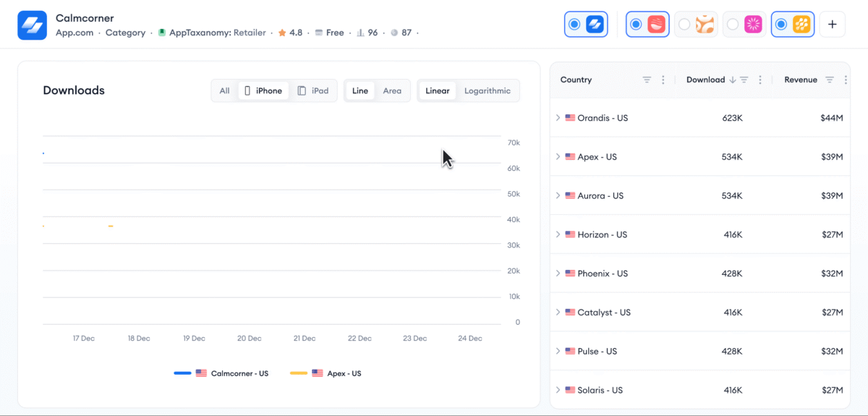Open the Country column filter icon
This screenshot has height=416, width=868.
(x=647, y=80)
